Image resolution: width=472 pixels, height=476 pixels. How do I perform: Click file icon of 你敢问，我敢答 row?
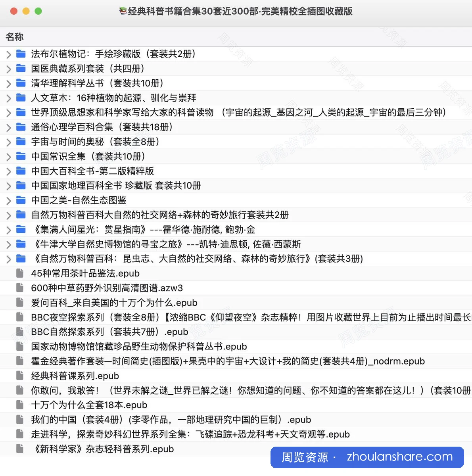[x=20, y=390]
